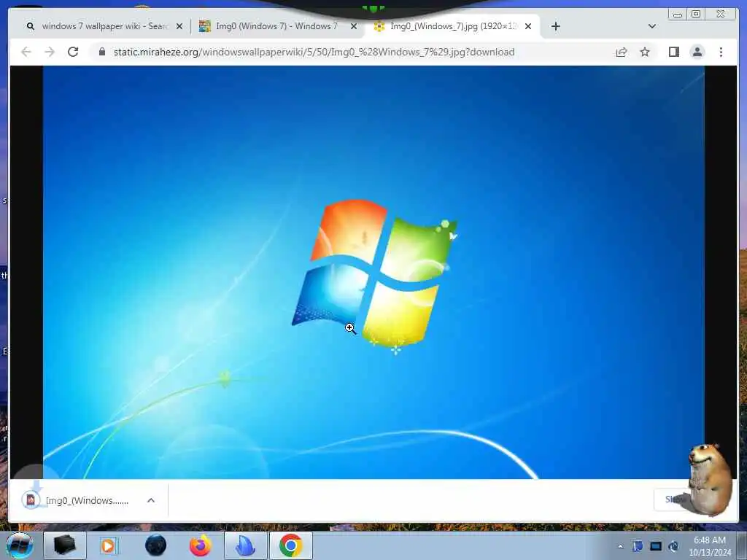Open the blue fin taskbar app

pyautogui.click(x=246, y=545)
